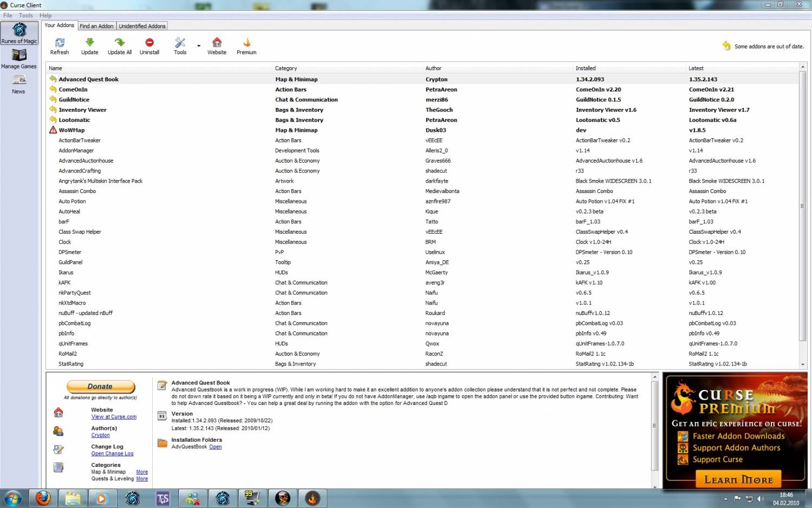Viewport: 812px width, 508px height.
Task: Click More next to Quests & Leveling
Action: tap(142, 479)
